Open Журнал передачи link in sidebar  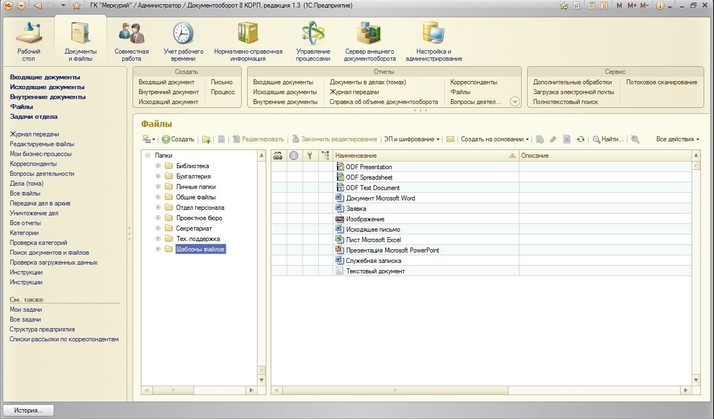35,134
